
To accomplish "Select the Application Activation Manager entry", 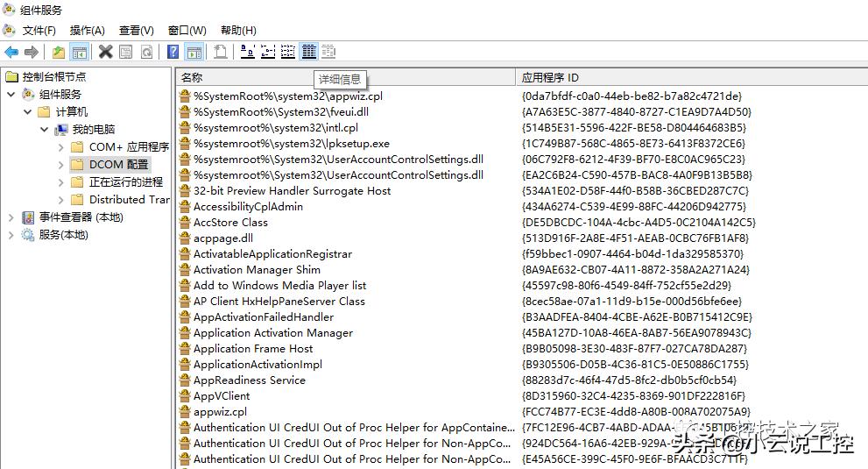I will 273,333.
